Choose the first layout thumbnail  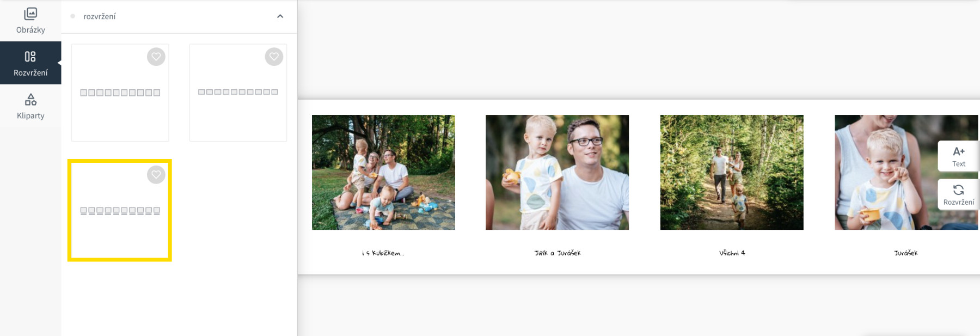(x=120, y=93)
